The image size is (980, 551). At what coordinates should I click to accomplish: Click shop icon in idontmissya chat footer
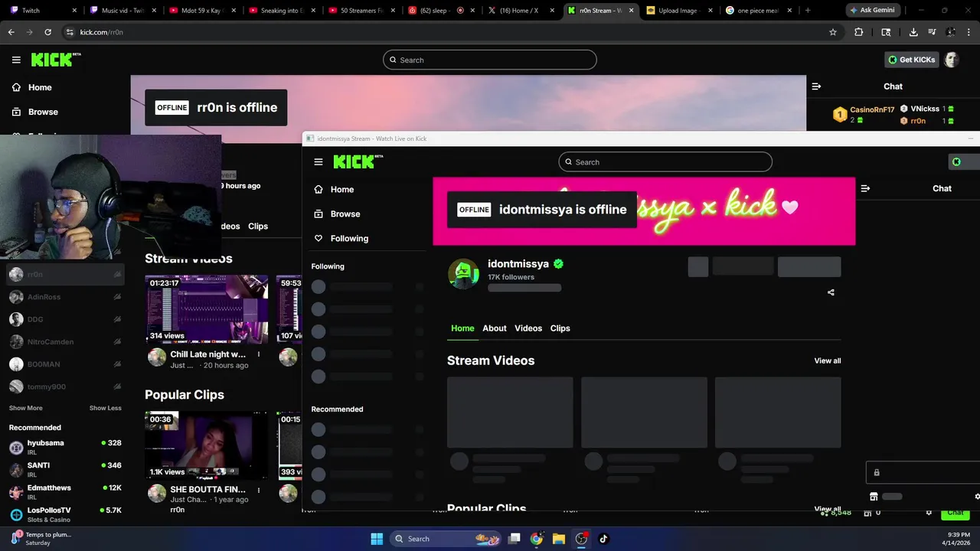[x=874, y=496]
